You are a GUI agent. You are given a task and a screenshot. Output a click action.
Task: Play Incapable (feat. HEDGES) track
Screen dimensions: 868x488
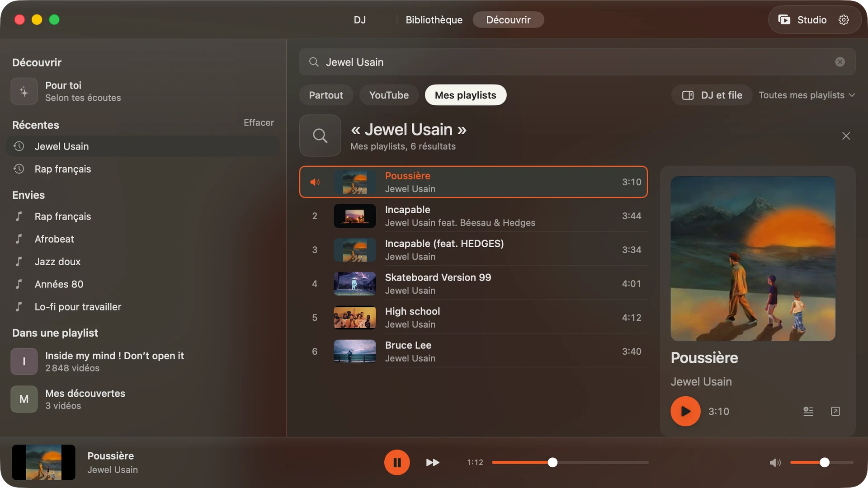473,250
